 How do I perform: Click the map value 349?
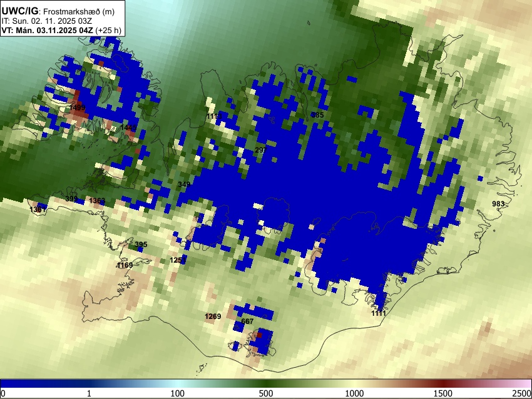click(184, 184)
